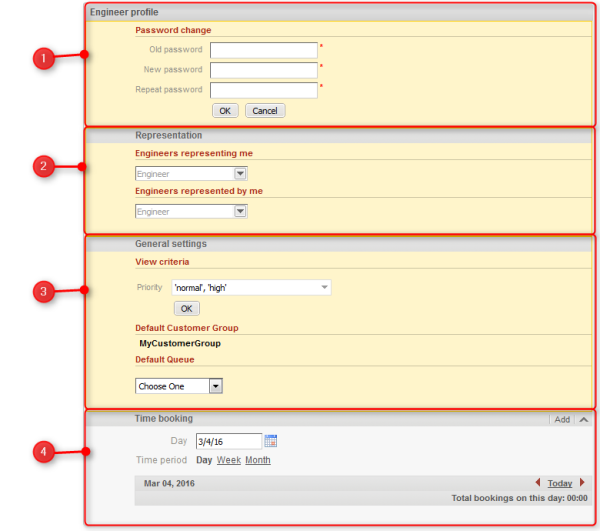600x531 pixels.
Task: Confirm password change with OK
Action: pos(225,110)
